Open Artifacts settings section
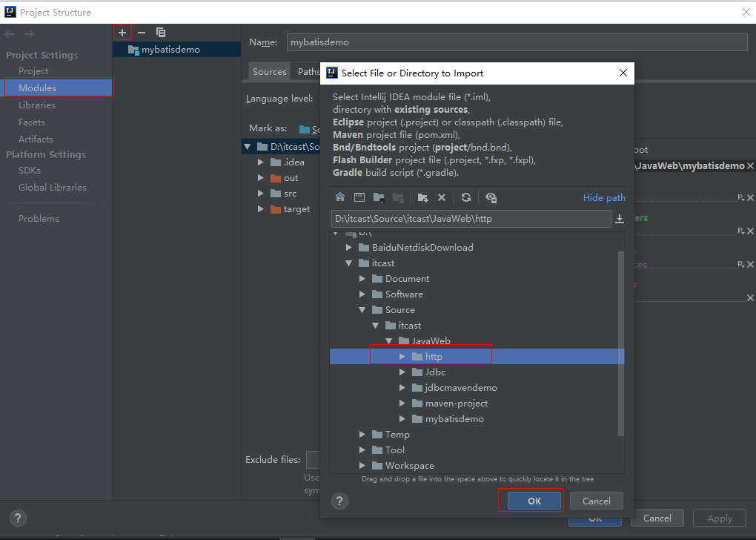This screenshot has width=756, height=540. [x=36, y=139]
